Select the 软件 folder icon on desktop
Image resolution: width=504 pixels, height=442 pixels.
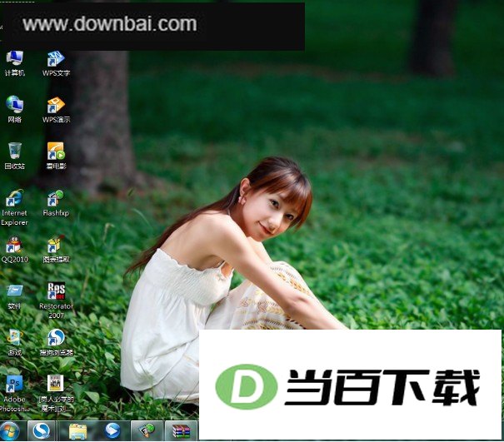pos(14,297)
